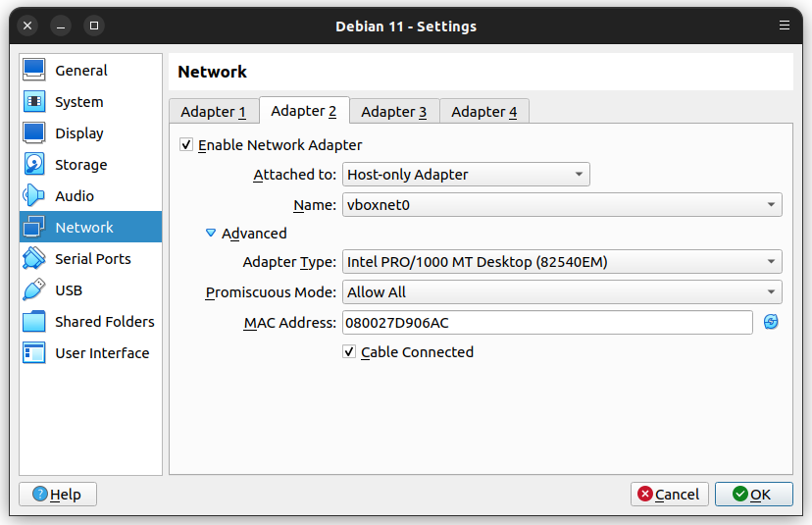Select the System chip icon

(x=34, y=102)
